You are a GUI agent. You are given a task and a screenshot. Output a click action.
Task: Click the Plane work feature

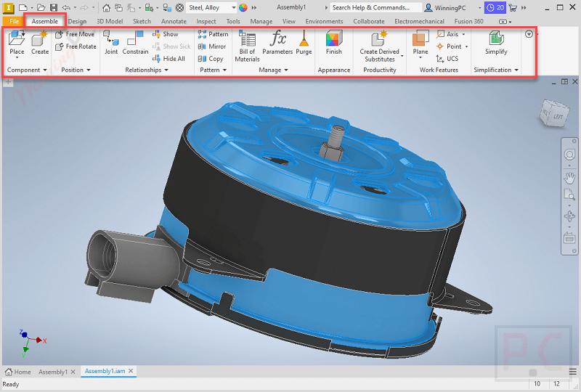pyautogui.click(x=420, y=44)
